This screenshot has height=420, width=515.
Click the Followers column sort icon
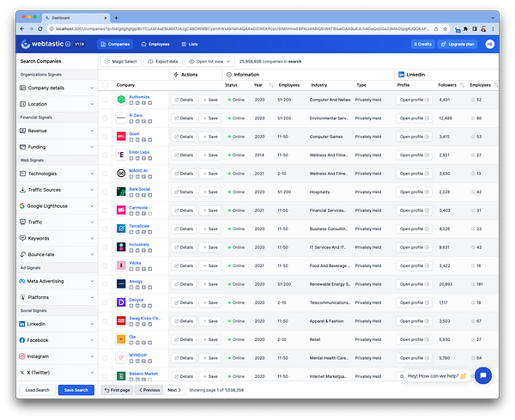click(x=462, y=85)
